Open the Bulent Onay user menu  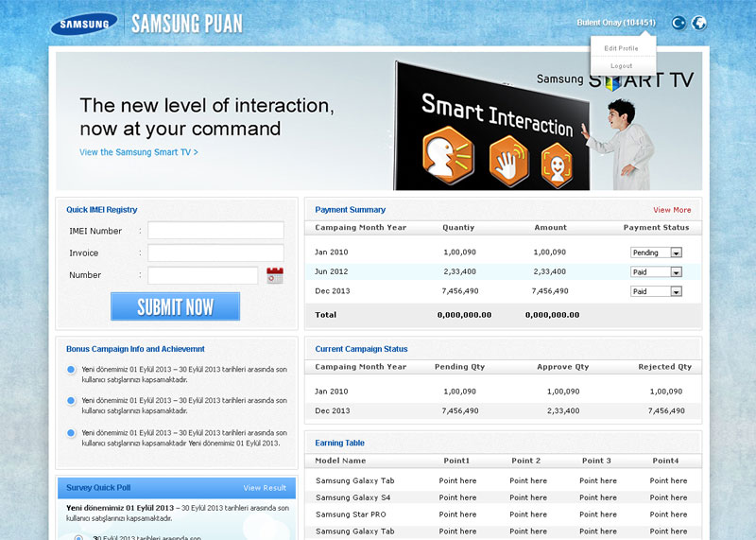click(616, 23)
